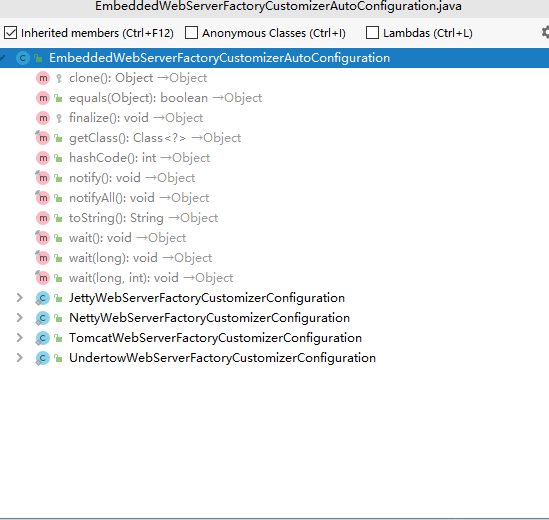
Task: Click the class icon of EmbeddedWebServerFactoryCustomizerAutoConfiguration
Action: (x=23, y=58)
